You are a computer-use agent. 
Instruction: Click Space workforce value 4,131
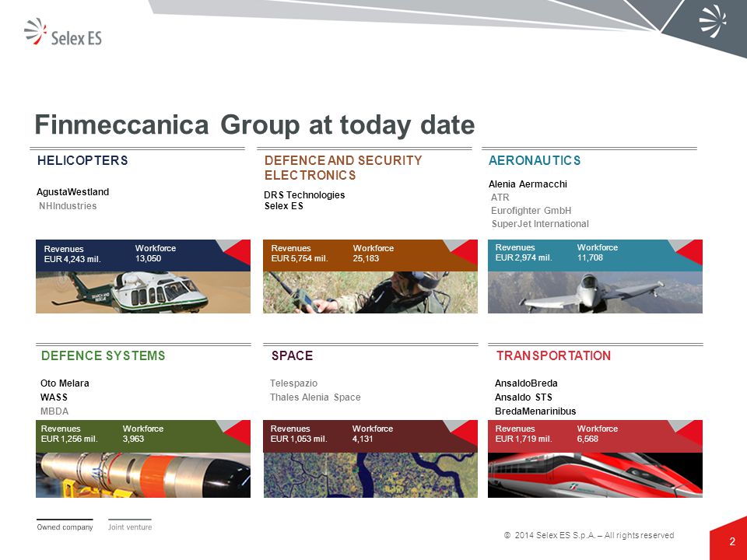(363, 439)
